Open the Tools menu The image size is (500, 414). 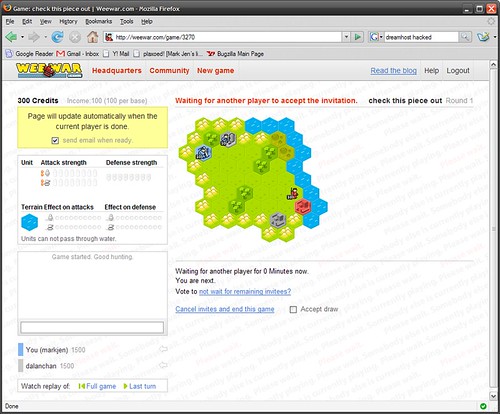(x=127, y=21)
